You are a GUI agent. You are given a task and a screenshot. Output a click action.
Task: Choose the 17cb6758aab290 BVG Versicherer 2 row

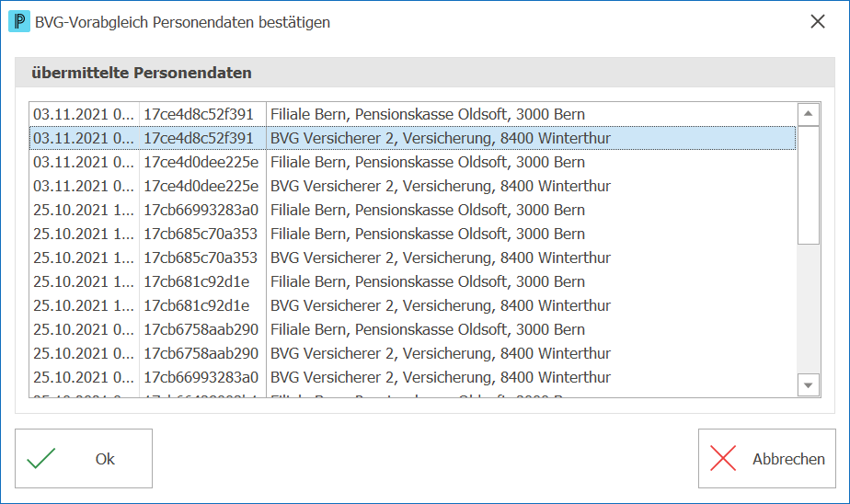[412, 353]
